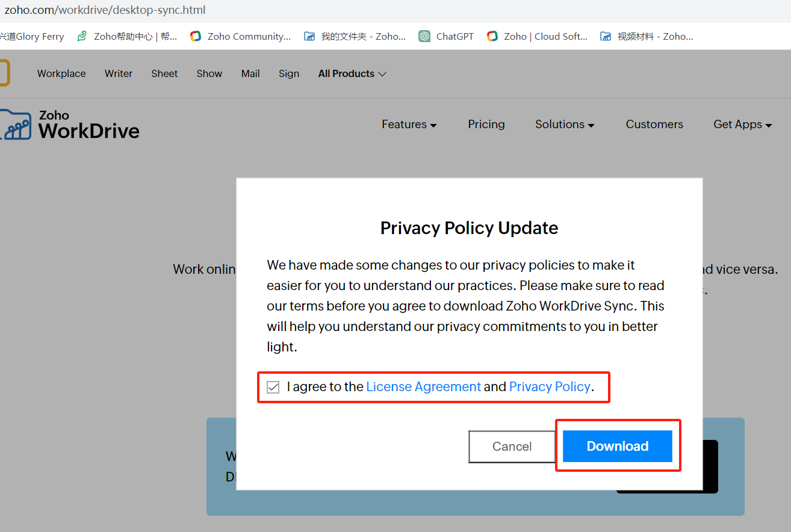This screenshot has height=532, width=791.
Task: Open the Zoho Community bookmark icon
Action: (196, 36)
